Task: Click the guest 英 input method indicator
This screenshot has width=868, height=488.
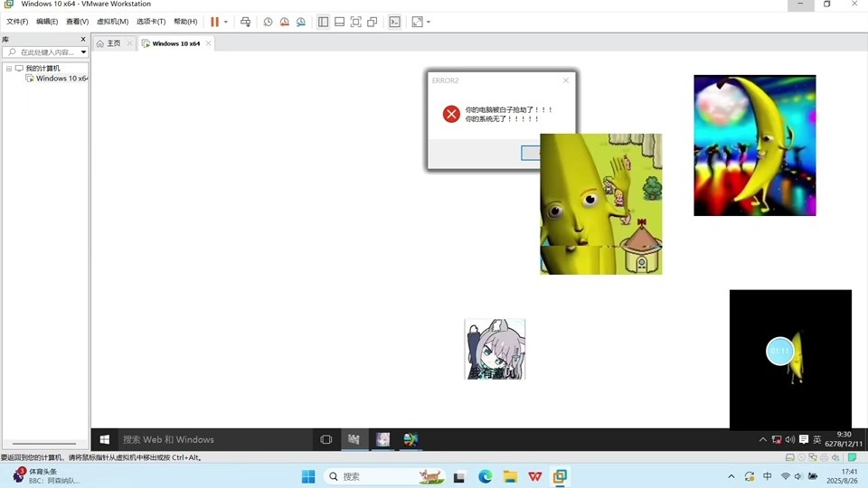Action: click(816, 439)
